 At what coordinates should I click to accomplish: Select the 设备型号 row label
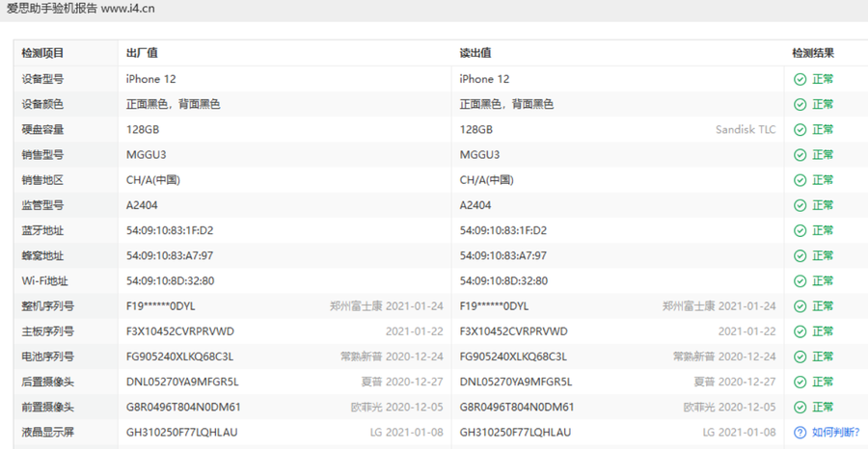42,79
